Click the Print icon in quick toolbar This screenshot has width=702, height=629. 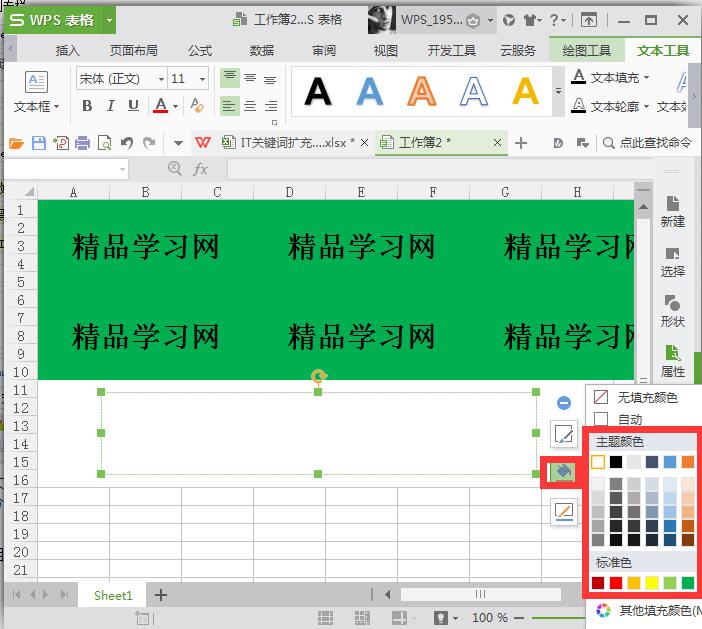point(82,143)
